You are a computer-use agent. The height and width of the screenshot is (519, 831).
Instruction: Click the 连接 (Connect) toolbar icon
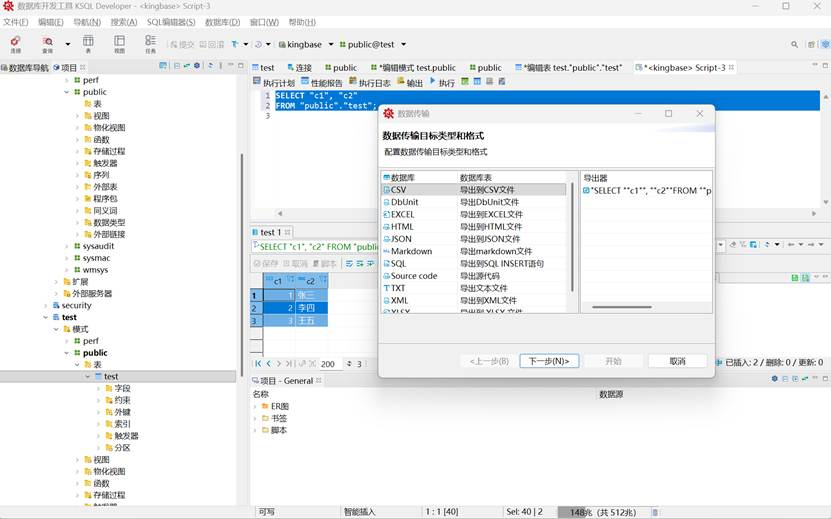(x=15, y=43)
